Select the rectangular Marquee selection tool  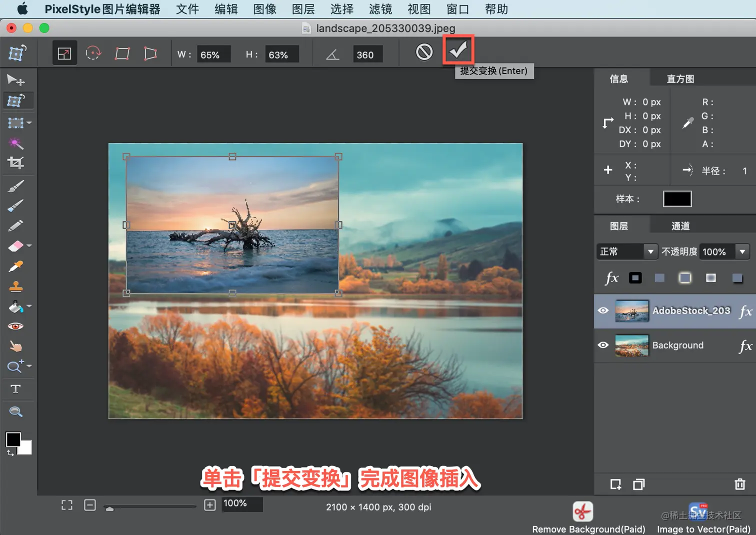coord(15,122)
